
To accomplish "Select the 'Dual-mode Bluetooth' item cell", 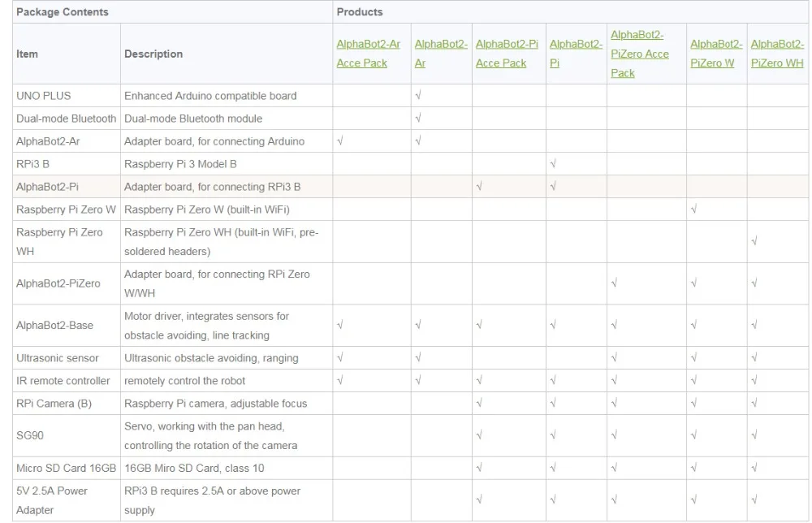I will pos(67,119).
